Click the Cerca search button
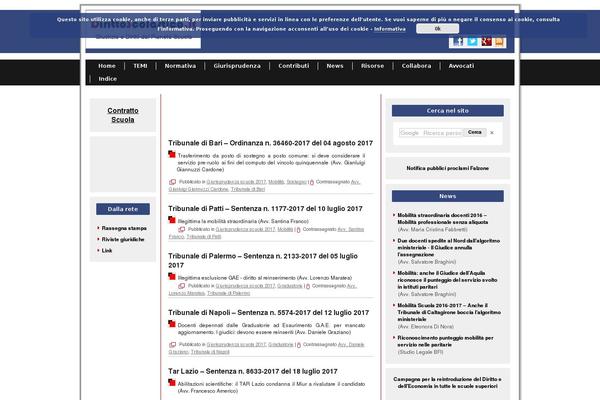This screenshot has width=600, height=400. tap(474, 132)
